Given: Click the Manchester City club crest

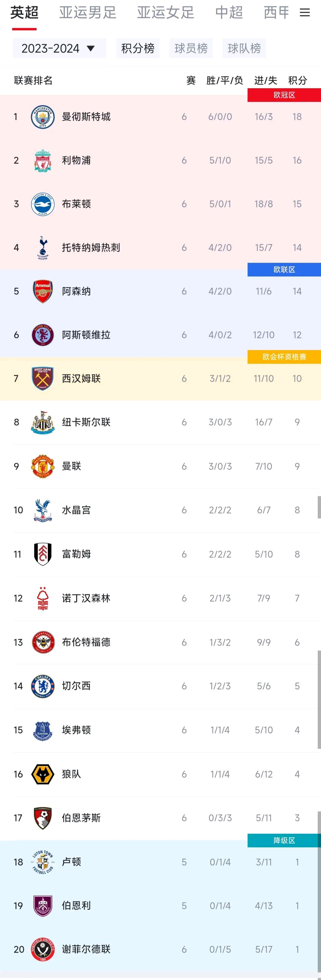Looking at the screenshot, I should click(x=43, y=117).
